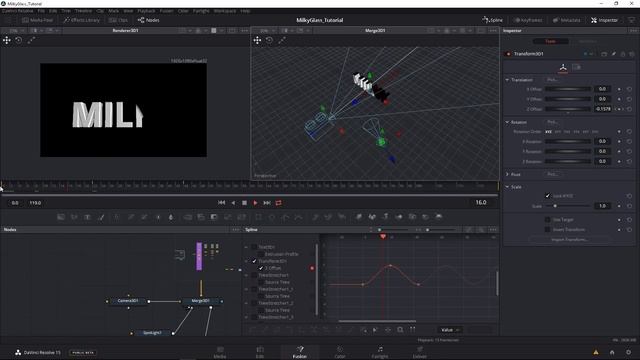Image resolution: width=640 pixels, height=360 pixels.
Task: Add a Paint tool from toolbar
Action: tap(101, 217)
